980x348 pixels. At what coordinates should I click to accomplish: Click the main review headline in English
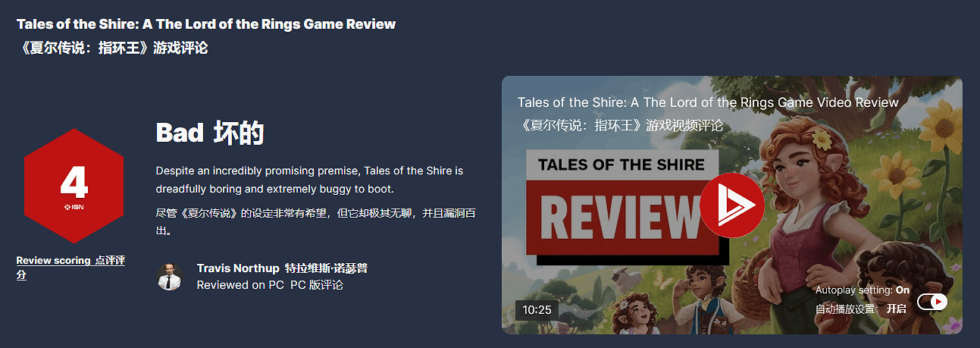tap(206, 24)
